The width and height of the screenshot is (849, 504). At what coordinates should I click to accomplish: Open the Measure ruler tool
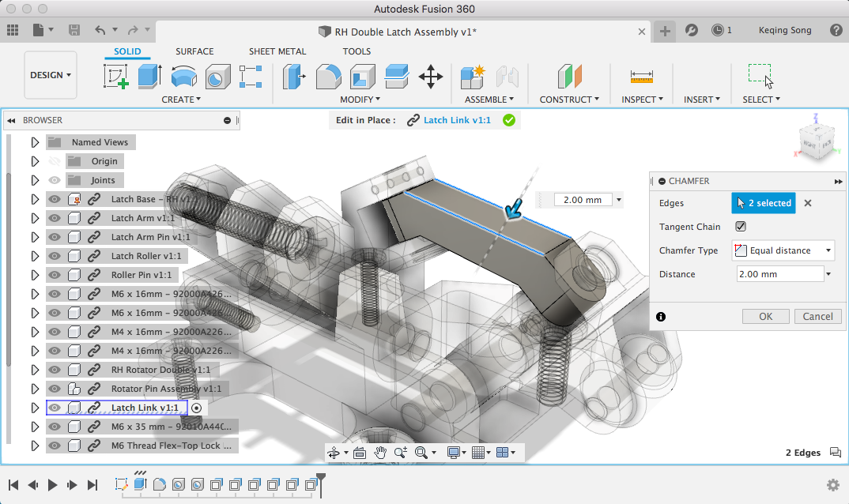[641, 77]
